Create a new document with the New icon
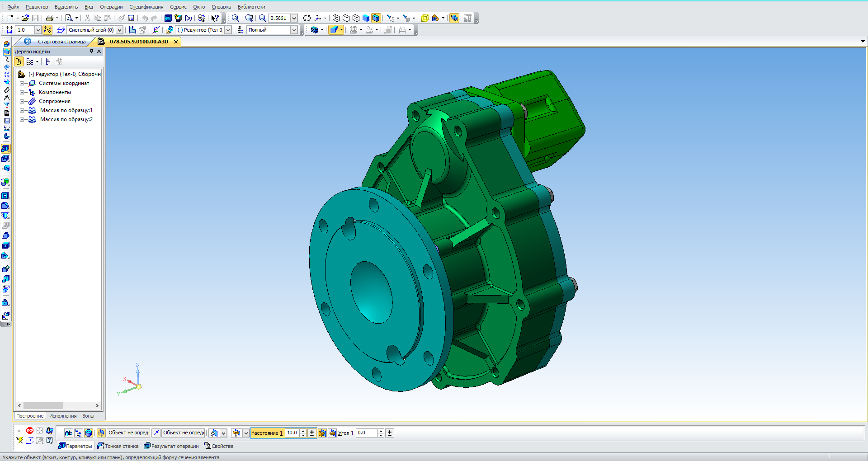 coord(10,18)
